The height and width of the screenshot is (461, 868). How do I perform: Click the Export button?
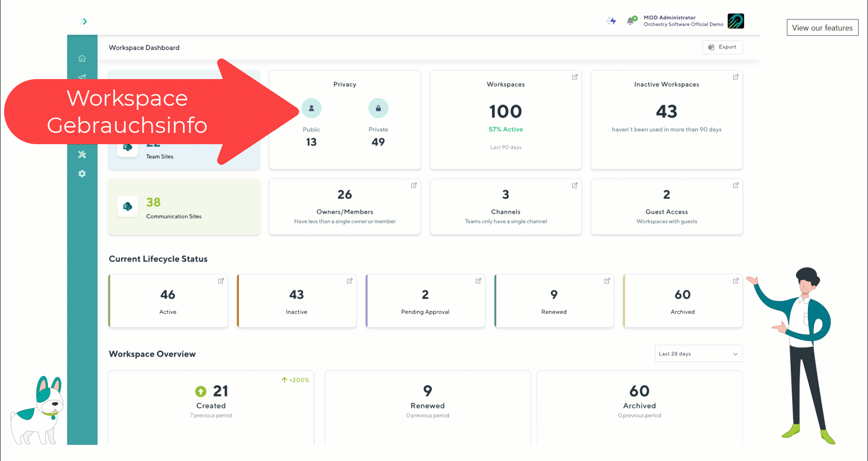(722, 47)
